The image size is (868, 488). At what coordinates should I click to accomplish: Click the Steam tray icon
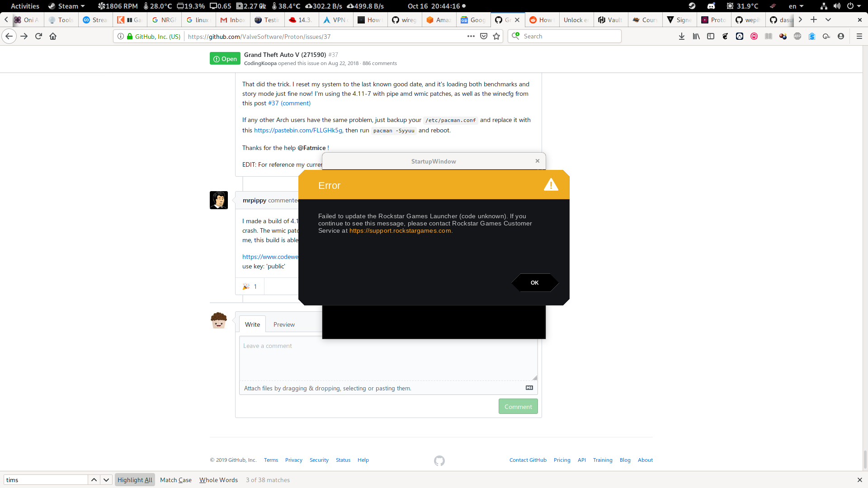coord(692,6)
